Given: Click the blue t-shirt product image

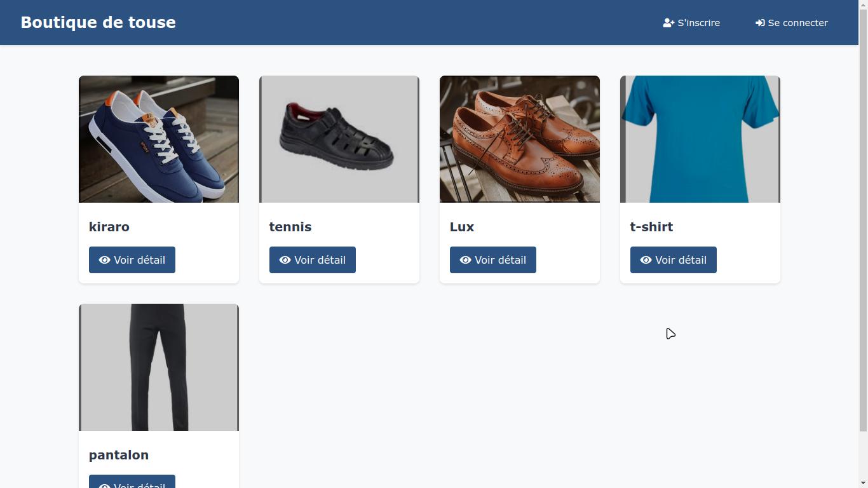Looking at the screenshot, I should [700, 139].
